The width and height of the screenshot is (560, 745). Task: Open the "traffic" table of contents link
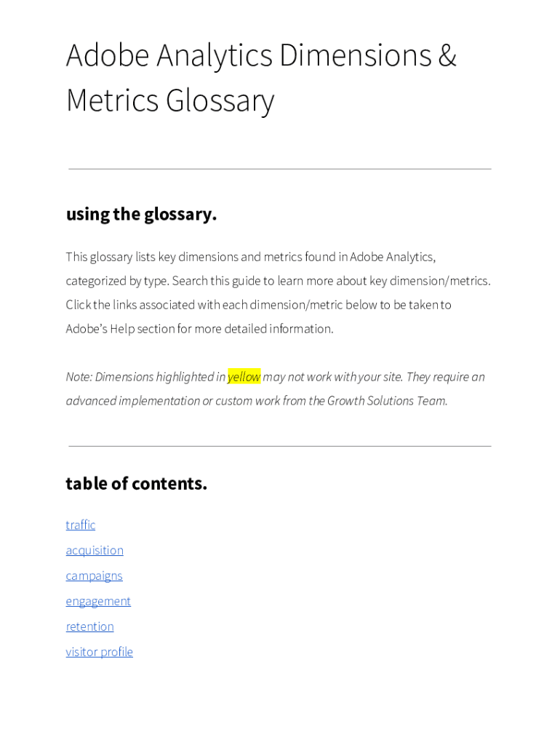click(81, 525)
